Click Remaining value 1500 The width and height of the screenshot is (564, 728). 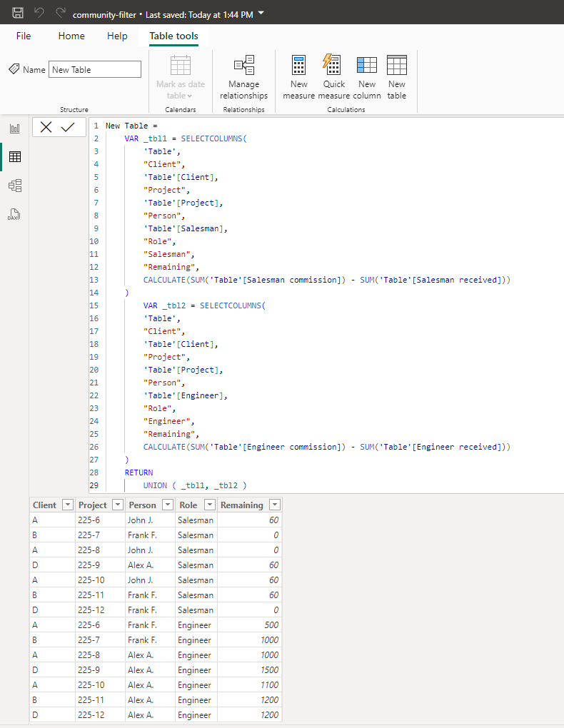coord(269,670)
